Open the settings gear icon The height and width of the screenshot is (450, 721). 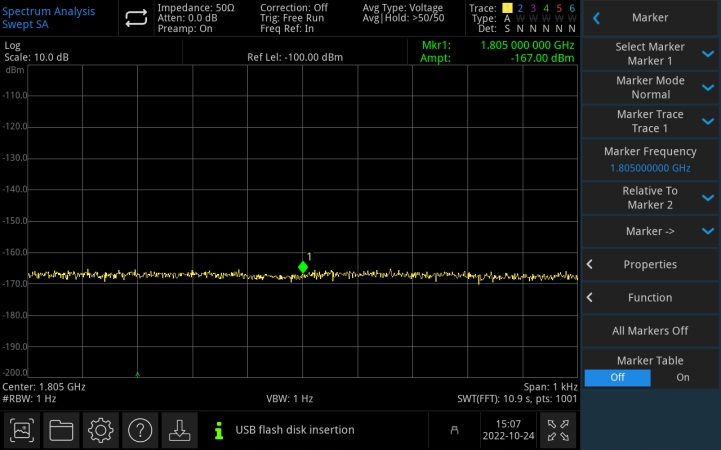pos(100,430)
